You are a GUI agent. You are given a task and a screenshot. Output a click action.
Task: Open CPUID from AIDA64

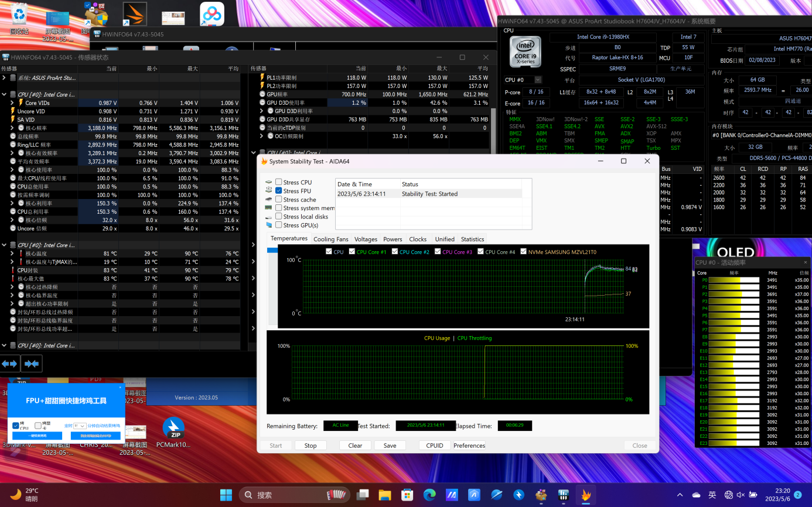click(x=435, y=446)
